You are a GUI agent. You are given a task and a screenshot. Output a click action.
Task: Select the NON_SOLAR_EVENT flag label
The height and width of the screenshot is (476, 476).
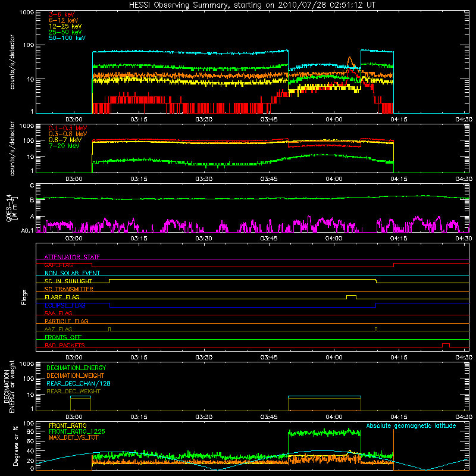pos(72,273)
